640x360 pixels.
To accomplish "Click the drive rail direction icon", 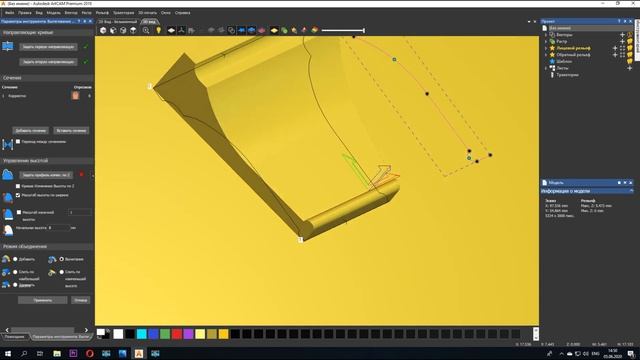I will (x=8, y=47).
